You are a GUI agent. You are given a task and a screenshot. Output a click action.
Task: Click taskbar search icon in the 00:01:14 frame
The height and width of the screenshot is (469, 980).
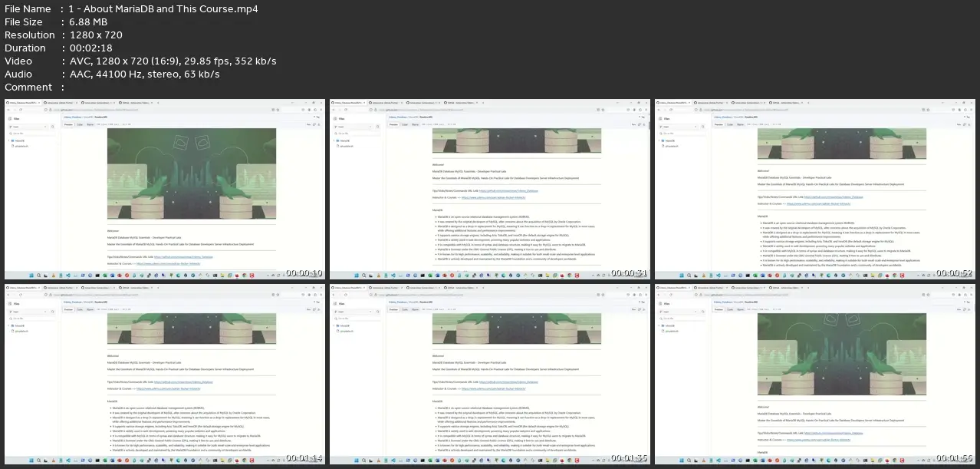(x=38, y=461)
